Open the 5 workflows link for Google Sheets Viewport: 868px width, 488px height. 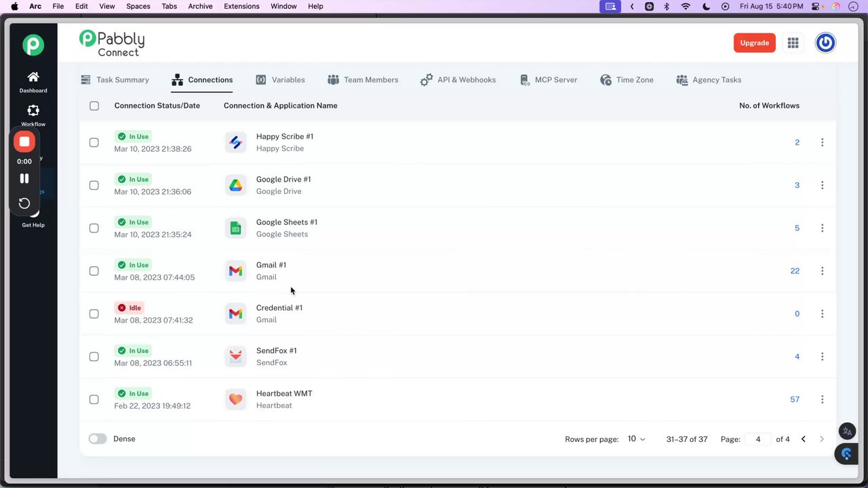point(797,228)
